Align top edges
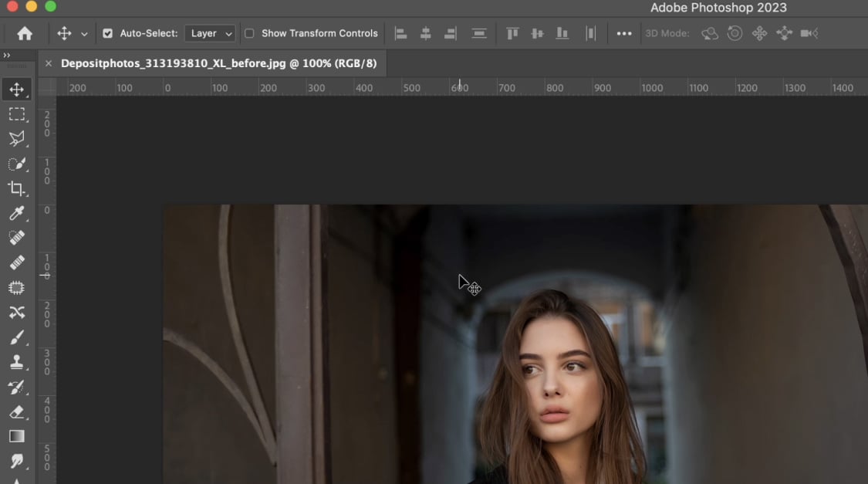 512,33
